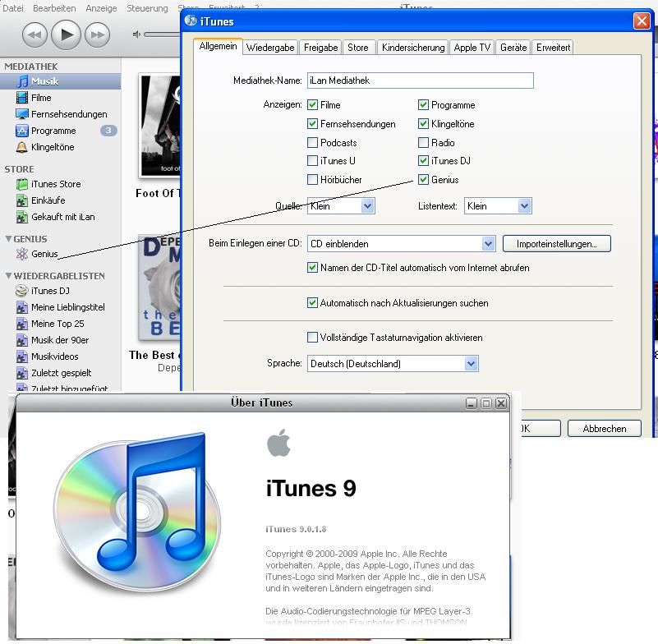
Task: Open the Bearbeiten menu
Action: coord(54,8)
